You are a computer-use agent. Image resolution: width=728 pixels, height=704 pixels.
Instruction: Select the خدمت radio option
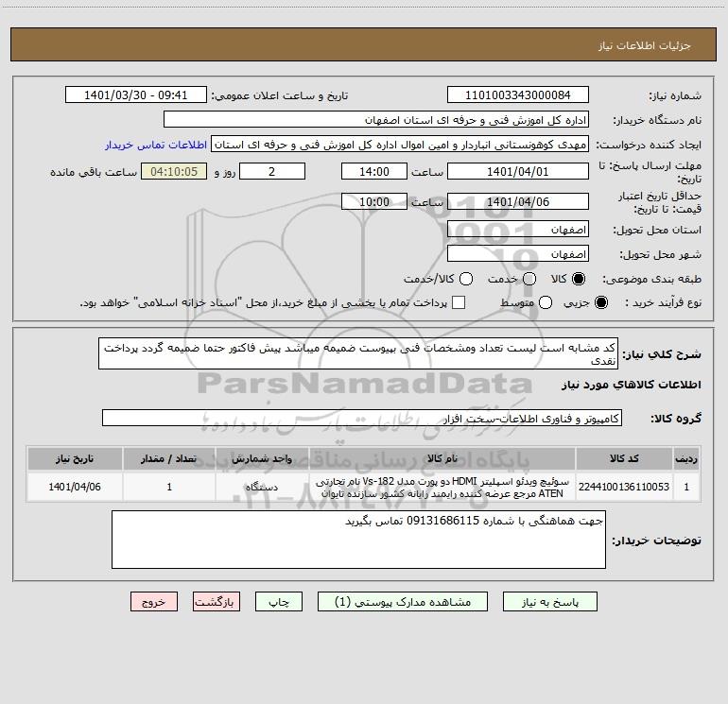[529, 279]
